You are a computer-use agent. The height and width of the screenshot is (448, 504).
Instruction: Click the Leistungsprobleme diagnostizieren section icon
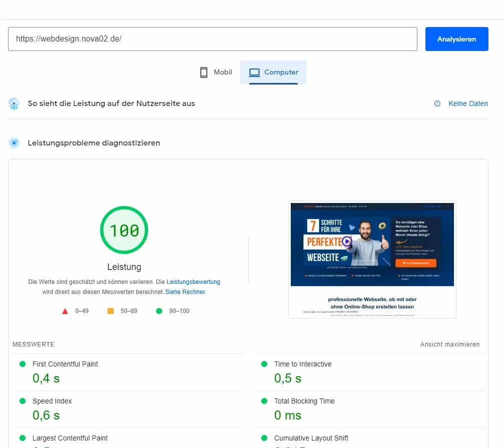click(15, 143)
